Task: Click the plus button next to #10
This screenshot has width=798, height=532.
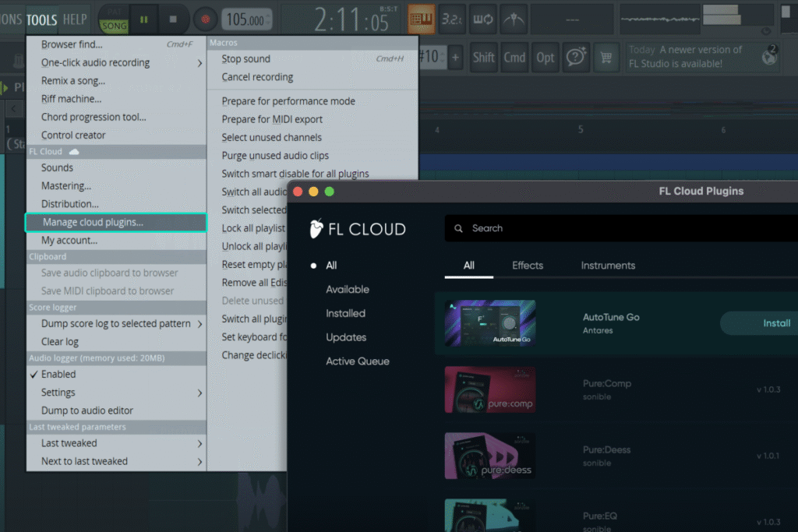Action: point(455,58)
